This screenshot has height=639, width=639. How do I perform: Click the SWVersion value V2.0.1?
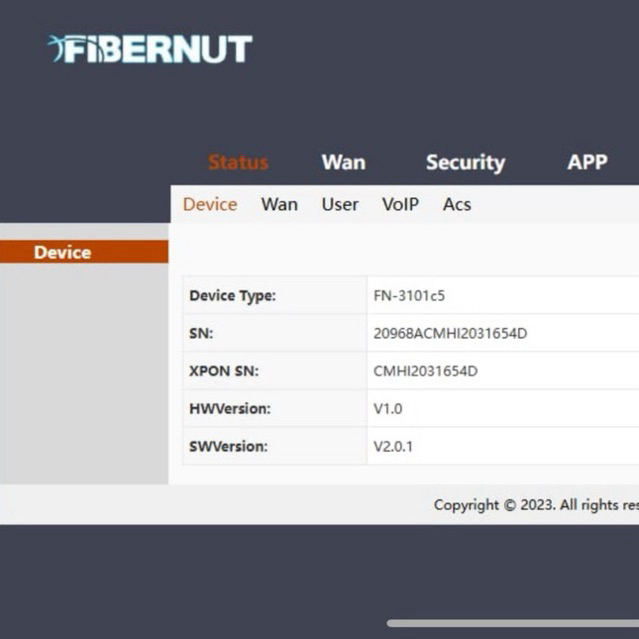tap(393, 446)
